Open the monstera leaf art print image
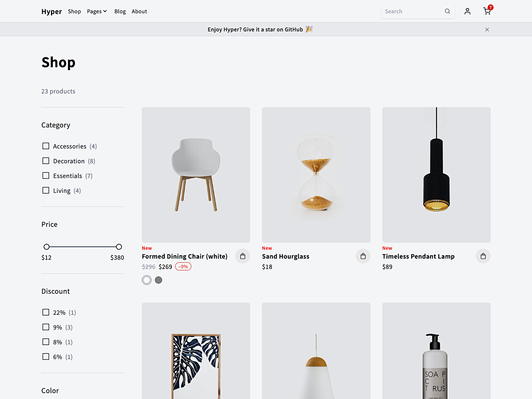This screenshot has width=532, height=399. (196, 351)
